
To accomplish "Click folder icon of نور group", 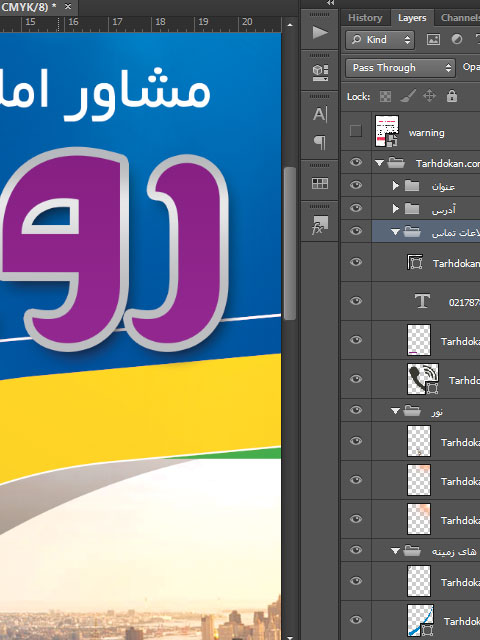I will 412,411.
